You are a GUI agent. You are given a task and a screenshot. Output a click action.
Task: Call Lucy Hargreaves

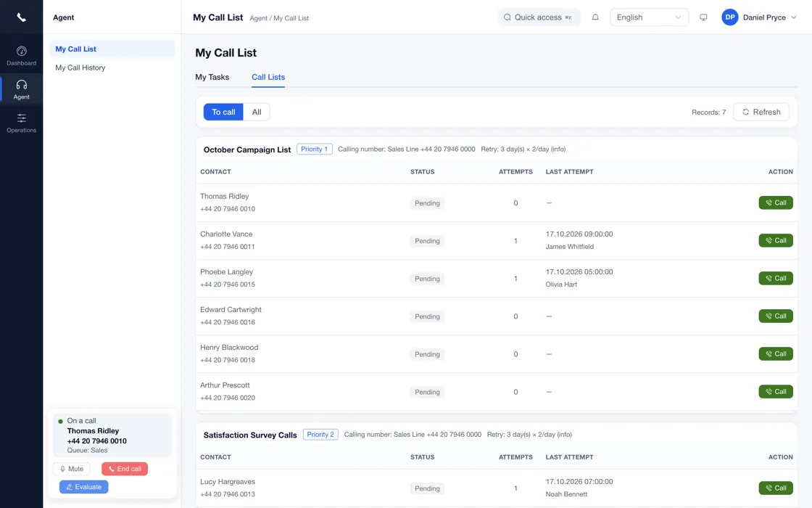[x=775, y=488]
